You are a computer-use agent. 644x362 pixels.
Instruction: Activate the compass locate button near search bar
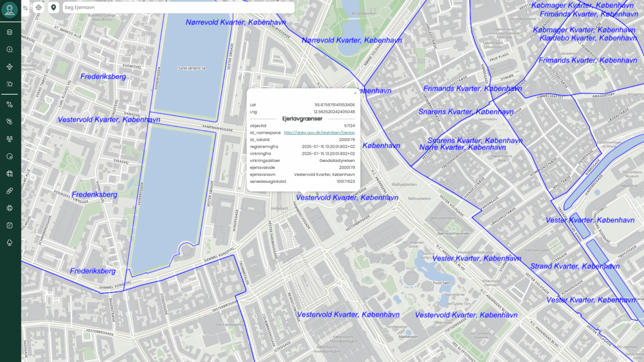coord(39,7)
